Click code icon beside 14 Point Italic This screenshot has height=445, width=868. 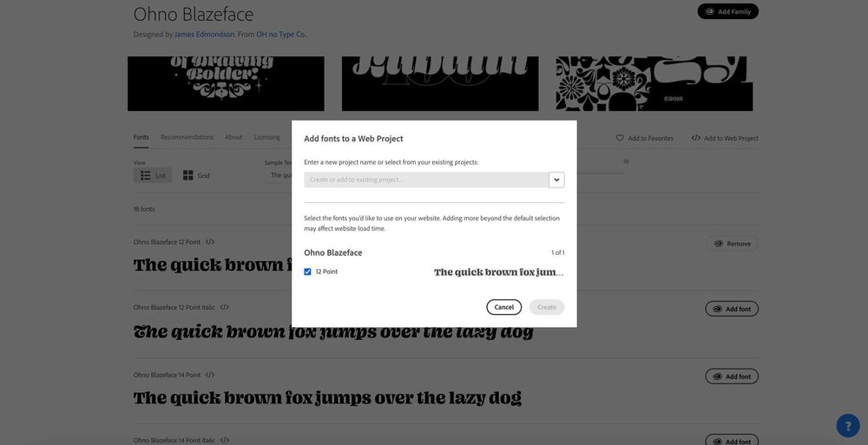pos(224,440)
